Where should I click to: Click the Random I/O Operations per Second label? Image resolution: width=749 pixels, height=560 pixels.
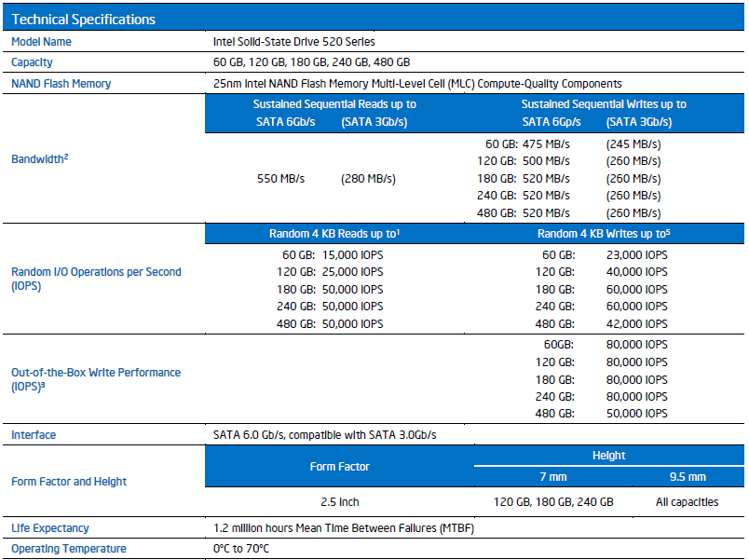pyautogui.click(x=96, y=280)
